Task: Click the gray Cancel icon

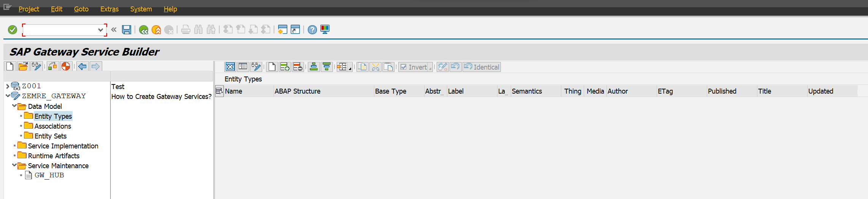Action: click(169, 30)
